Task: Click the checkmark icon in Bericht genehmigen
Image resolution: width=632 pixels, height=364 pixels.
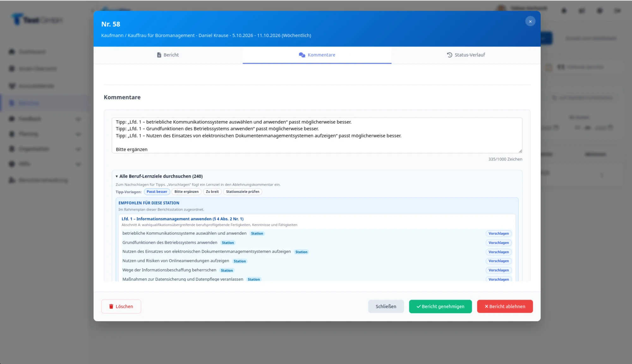Action: [418, 306]
